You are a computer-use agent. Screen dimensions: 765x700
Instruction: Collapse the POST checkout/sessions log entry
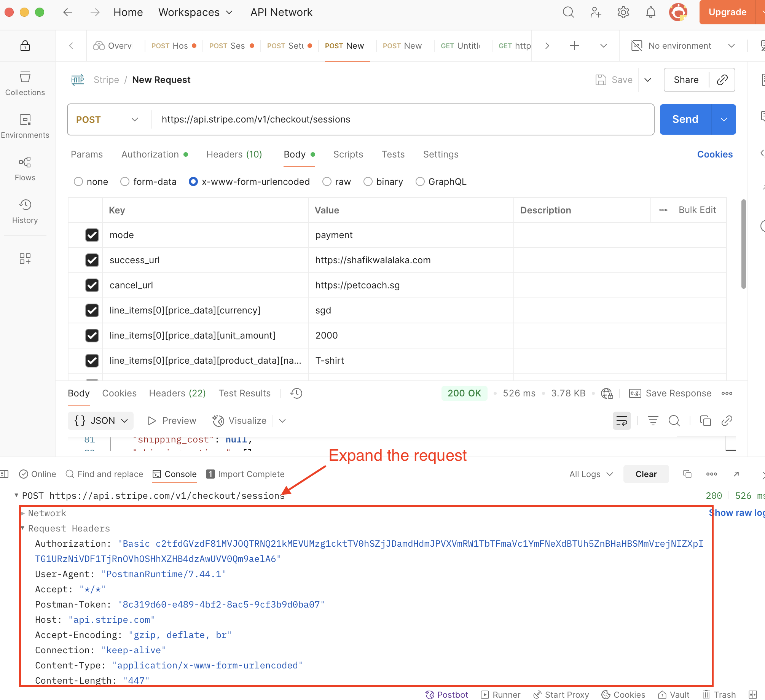tap(16, 495)
